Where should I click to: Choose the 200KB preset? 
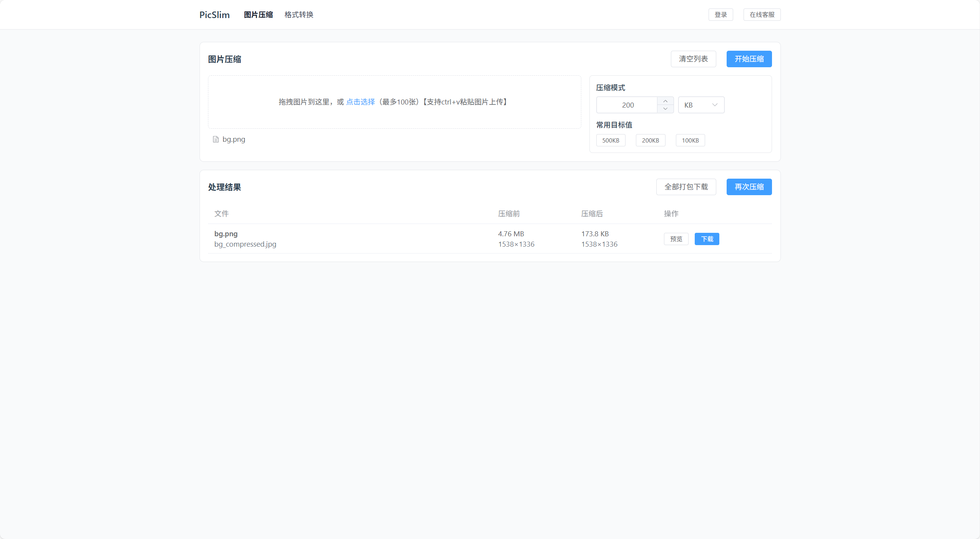650,141
